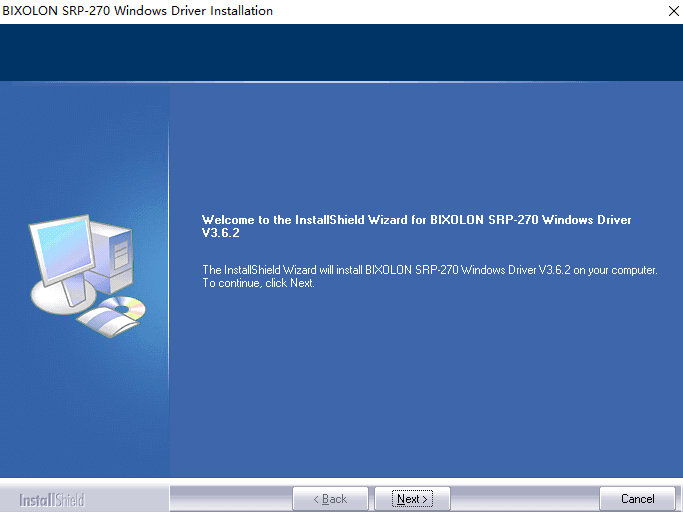Close the BIXOLON installation window
Screen dimensions: 683x512
coord(673,11)
